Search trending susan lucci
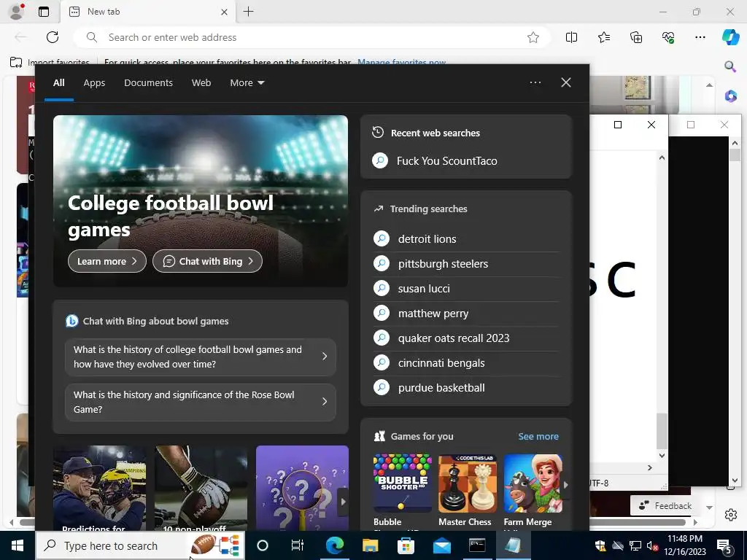747x560 pixels. tap(466, 288)
